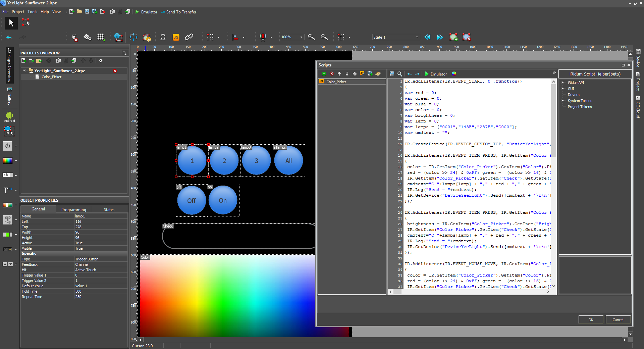Click the Omega symbol toolbar icon

click(163, 37)
